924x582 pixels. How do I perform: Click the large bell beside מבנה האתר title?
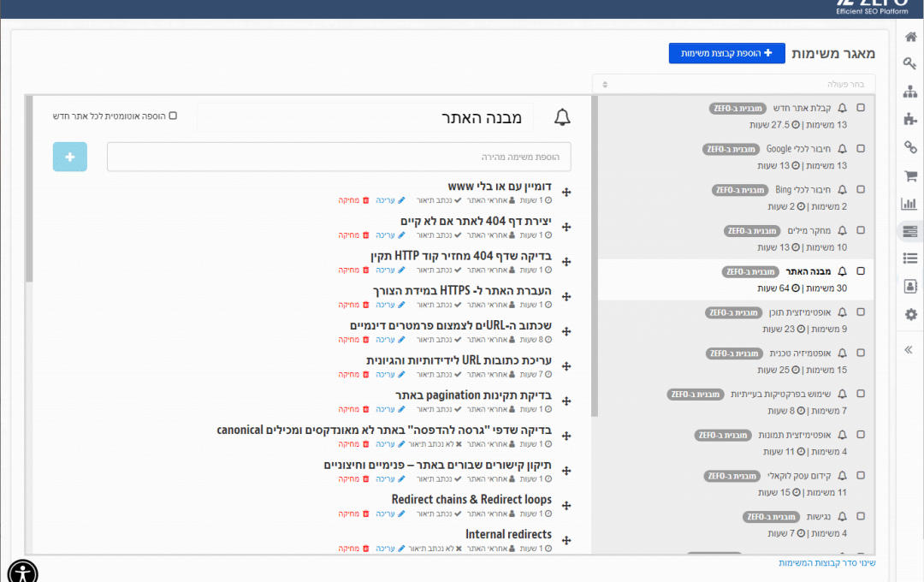point(562,116)
